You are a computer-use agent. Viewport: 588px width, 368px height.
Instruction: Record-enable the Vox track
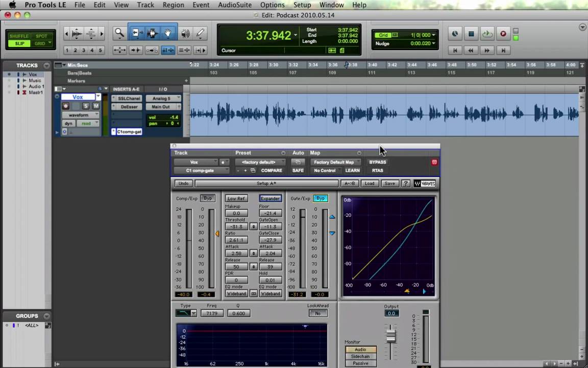66,106
